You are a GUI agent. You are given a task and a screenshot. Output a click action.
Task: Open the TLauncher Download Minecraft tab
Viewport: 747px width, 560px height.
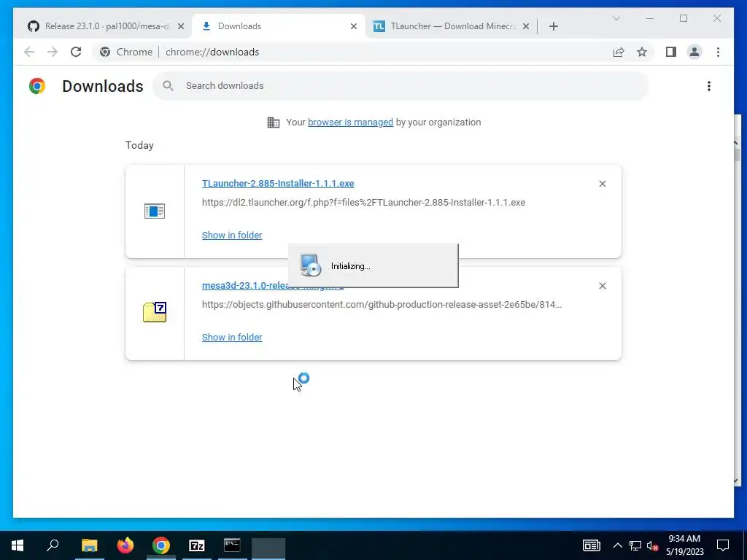(x=452, y=26)
